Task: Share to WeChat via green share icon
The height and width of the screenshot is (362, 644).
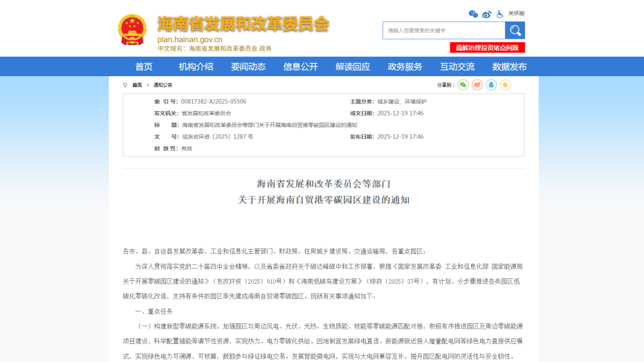Action: pos(463,84)
